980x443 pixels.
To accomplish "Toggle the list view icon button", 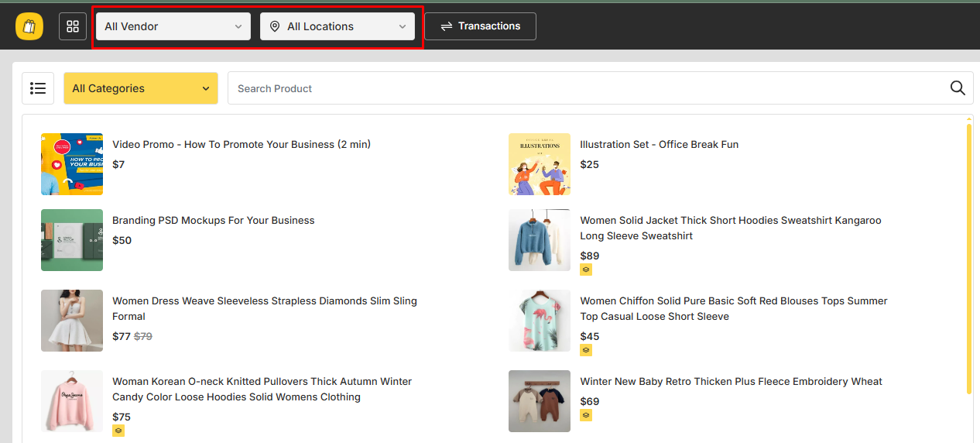I will pos(38,88).
